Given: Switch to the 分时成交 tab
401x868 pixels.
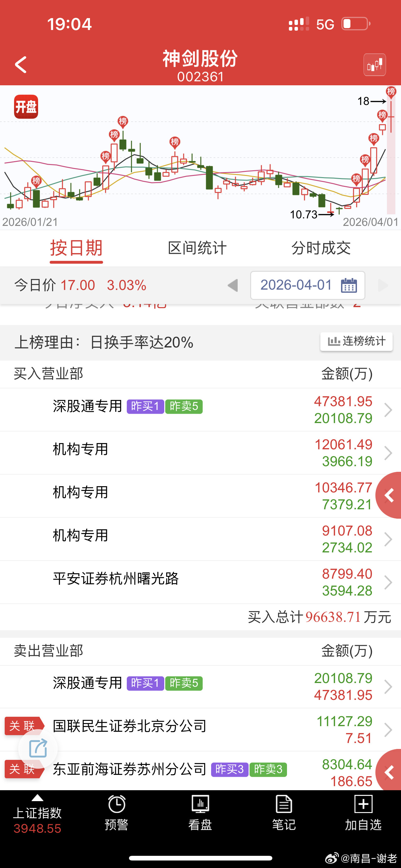Looking at the screenshot, I should [322, 248].
